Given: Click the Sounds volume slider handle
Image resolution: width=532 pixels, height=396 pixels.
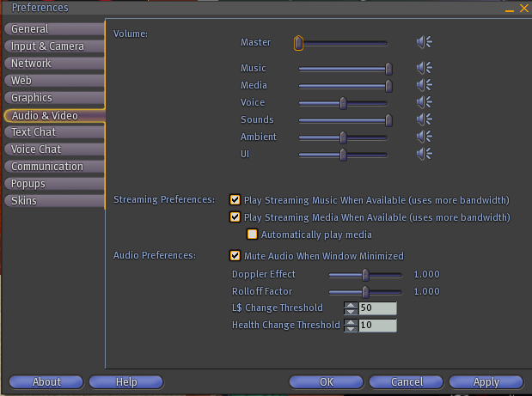Looking at the screenshot, I should [x=388, y=120].
